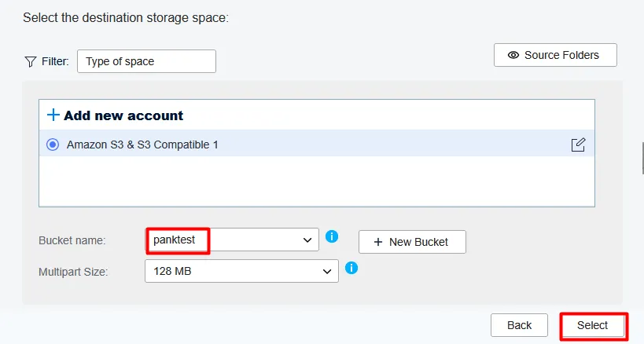The height and width of the screenshot is (344, 644).
Task: Click the info icon beside Multipart Size
Action: 351,268
